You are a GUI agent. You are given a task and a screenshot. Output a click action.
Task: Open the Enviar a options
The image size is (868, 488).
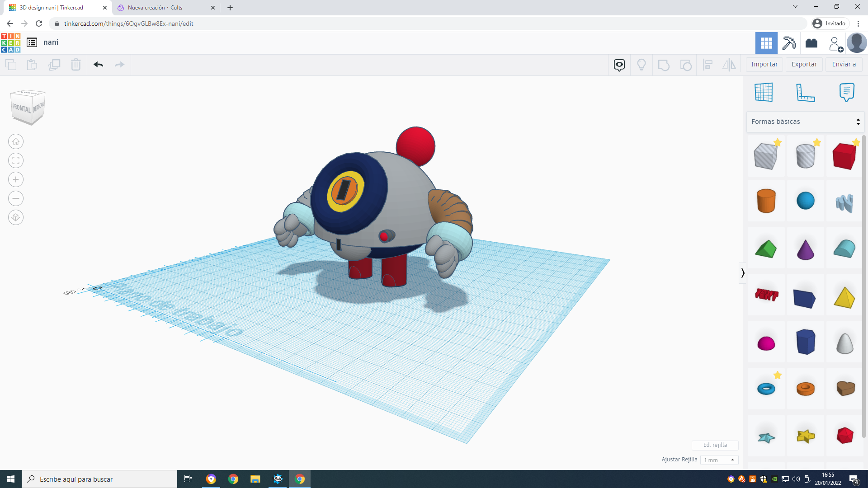pyautogui.click(x=844, y=64)
